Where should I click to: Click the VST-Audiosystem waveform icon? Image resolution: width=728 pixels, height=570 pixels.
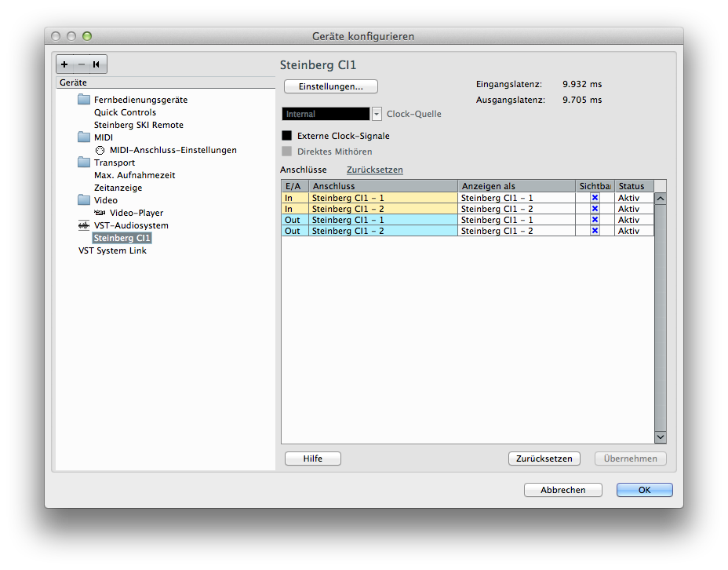[x=84, y=225]
